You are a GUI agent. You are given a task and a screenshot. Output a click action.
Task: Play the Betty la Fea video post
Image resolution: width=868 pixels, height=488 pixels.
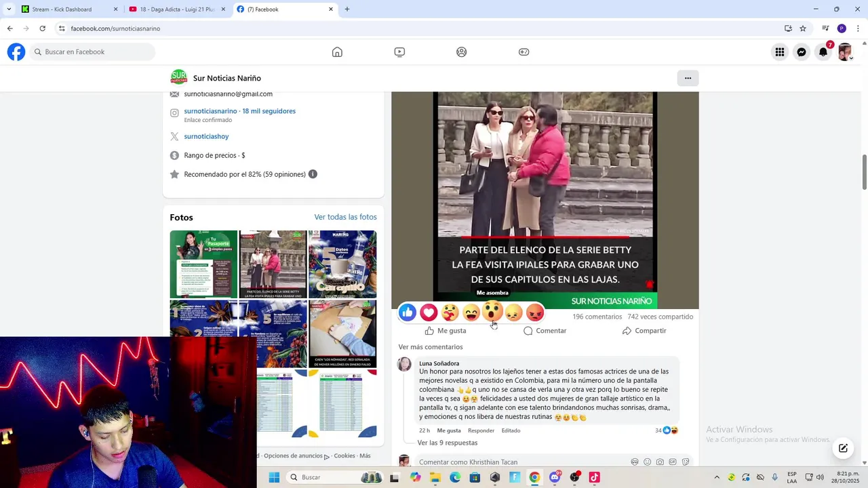click(x=545, y=201)
